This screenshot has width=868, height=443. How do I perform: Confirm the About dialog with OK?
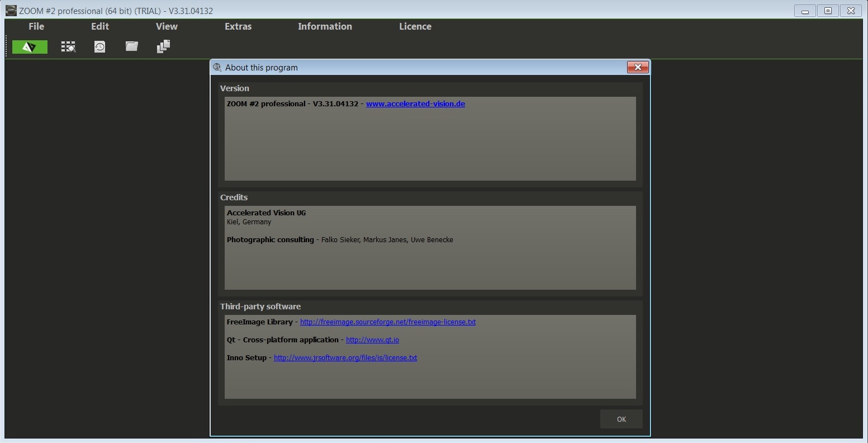point(622,419)
